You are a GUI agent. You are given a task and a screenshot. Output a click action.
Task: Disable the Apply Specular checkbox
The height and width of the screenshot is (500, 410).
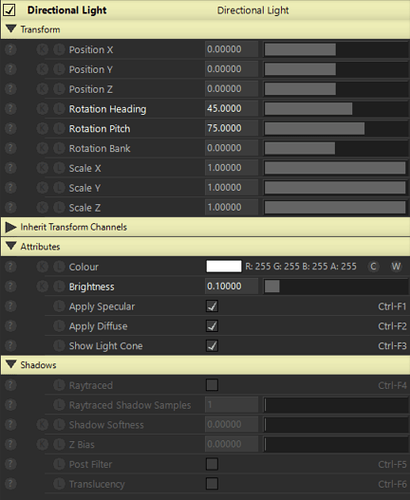click(x=212, y=306)
